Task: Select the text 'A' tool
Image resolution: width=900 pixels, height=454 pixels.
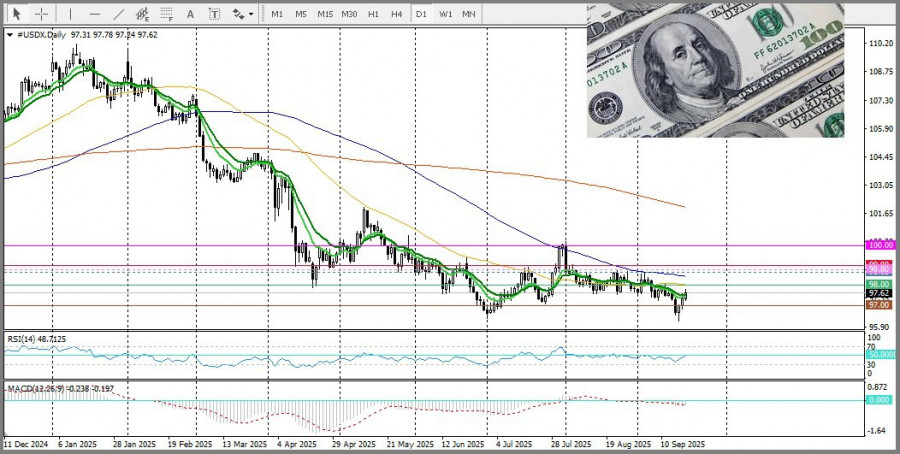Action: coord(191,14)
